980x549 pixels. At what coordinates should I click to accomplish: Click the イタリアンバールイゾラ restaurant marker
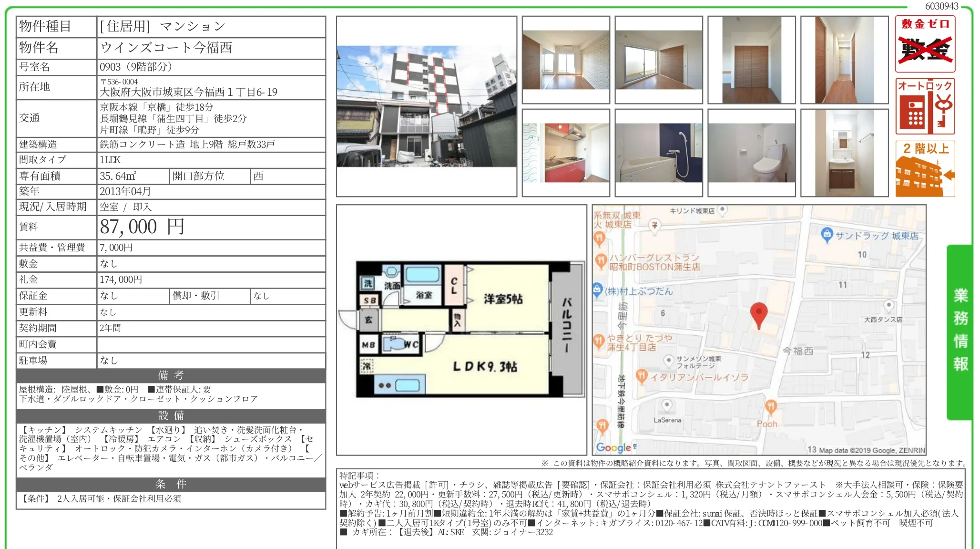coord(642,376)
